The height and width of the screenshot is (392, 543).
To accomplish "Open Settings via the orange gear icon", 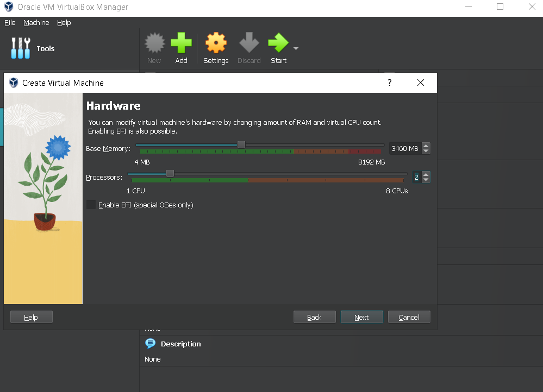I will tap(216, 42).
